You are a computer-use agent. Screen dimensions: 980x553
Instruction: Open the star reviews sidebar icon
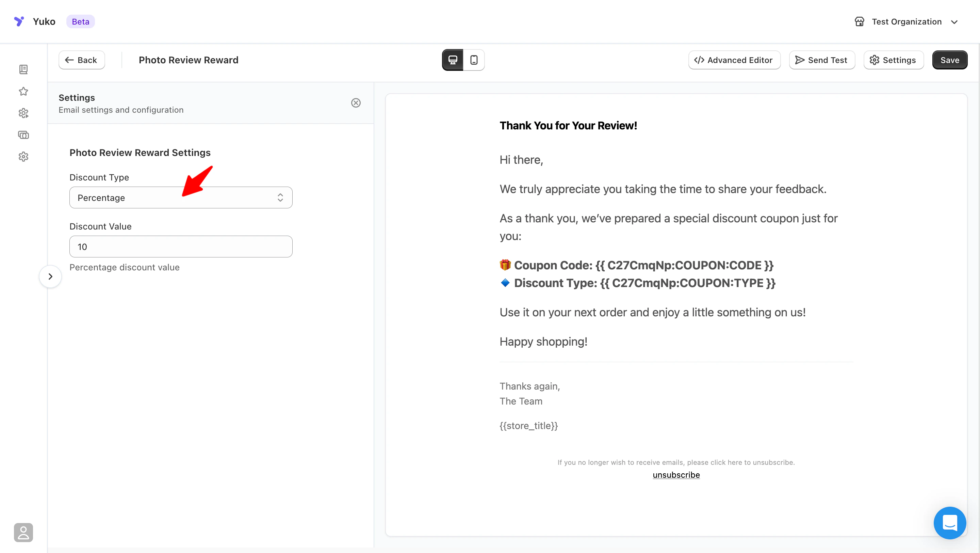23,91
